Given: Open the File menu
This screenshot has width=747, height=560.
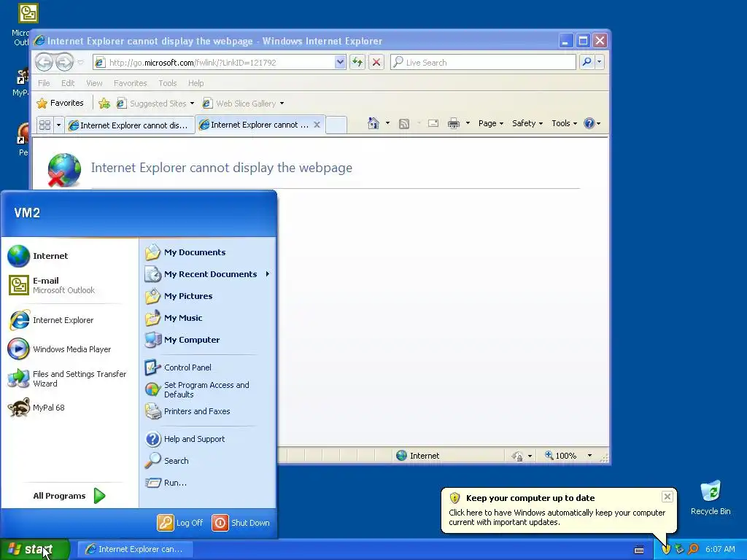Looking at the screenshot, I should (44, 83).
